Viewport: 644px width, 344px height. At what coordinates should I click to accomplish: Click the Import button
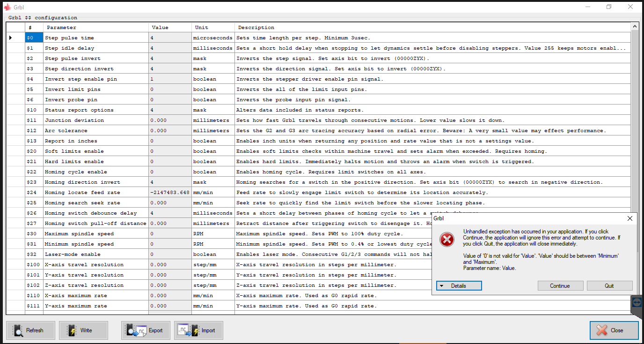tap(198, 330)
